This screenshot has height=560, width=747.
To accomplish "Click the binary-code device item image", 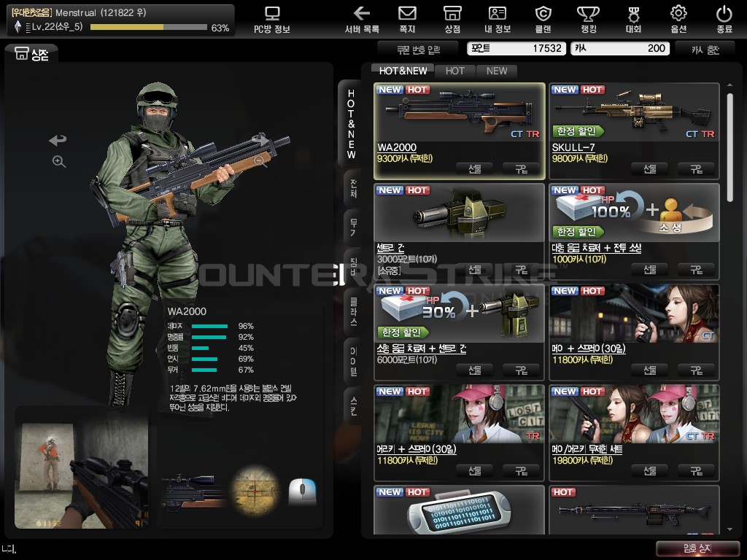I will tap(459, 513).
